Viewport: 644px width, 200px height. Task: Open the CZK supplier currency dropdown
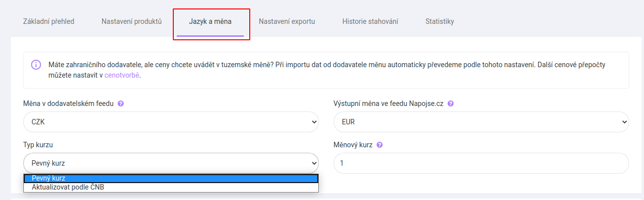click(171, 121)
